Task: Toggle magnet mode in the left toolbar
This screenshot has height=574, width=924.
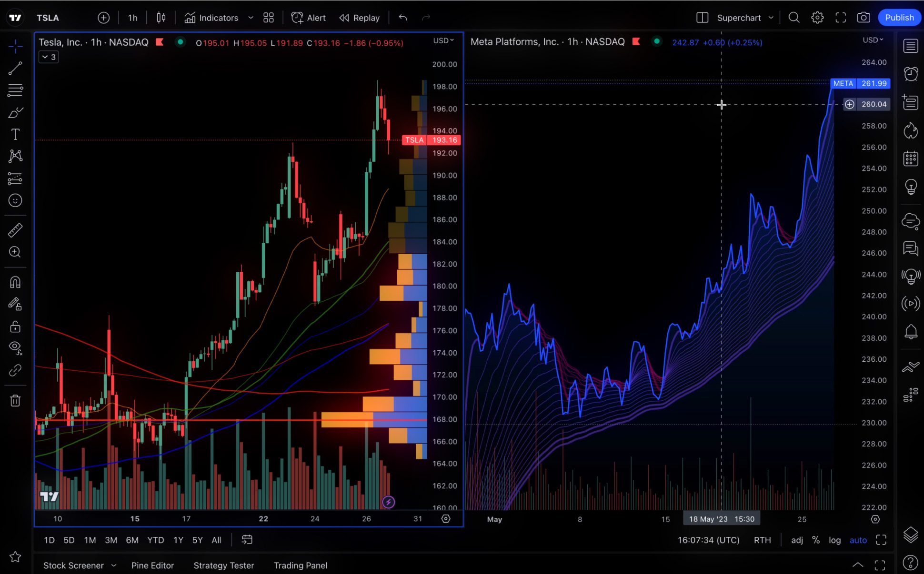Action: coord(16,282)
